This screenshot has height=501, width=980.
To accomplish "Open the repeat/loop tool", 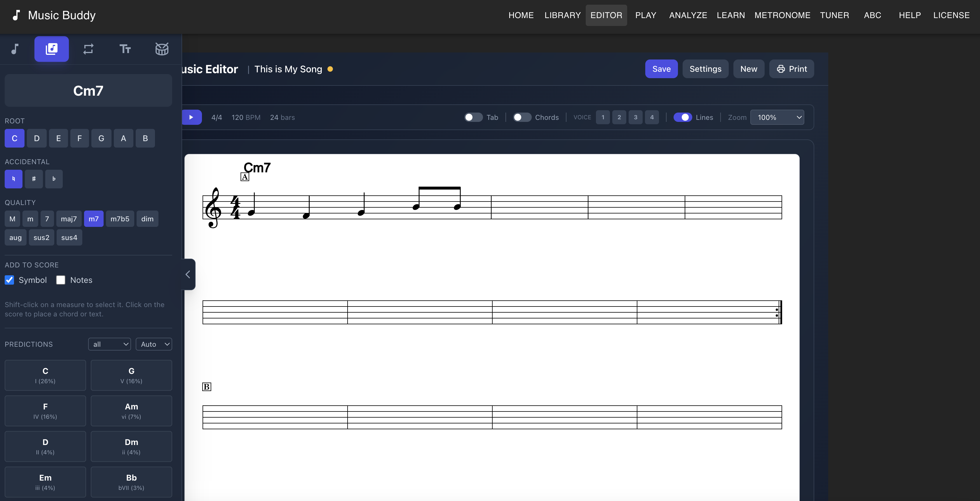I will [88, 49].
